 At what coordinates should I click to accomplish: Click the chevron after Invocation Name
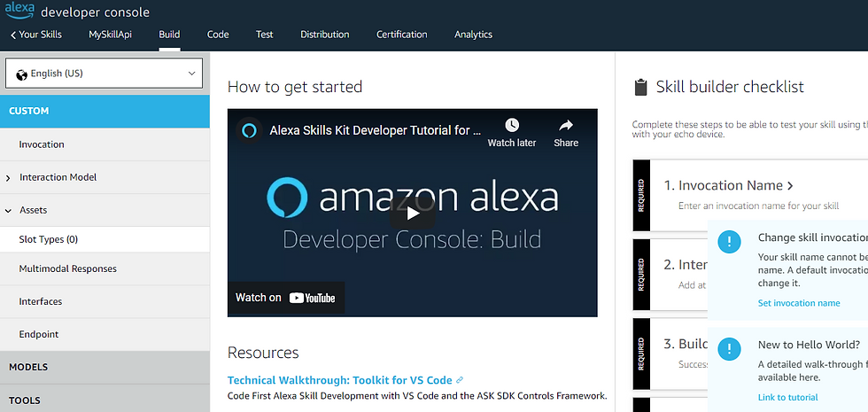click(790, 186)
